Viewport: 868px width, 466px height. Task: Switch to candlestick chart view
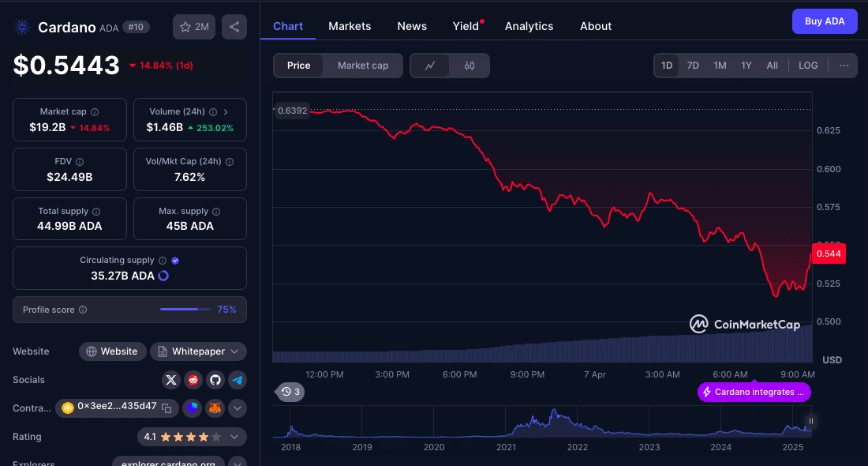click(x=470, y=66)
